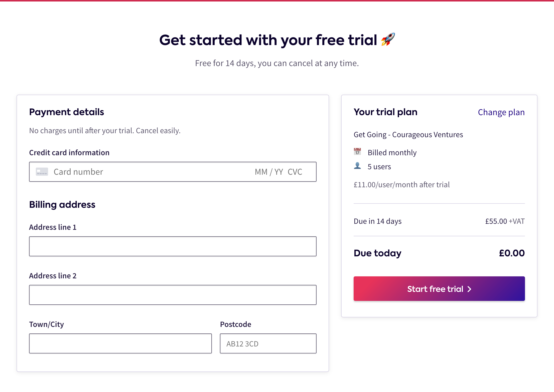Screen dimensions: 554x392
Task: Click the CVC entry area
Action: coord(296,172)
